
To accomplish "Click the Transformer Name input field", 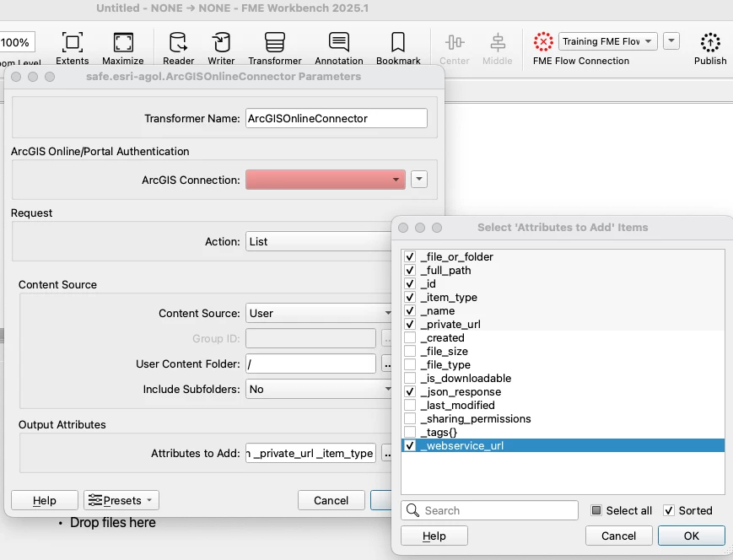I will tap(336, 118).
